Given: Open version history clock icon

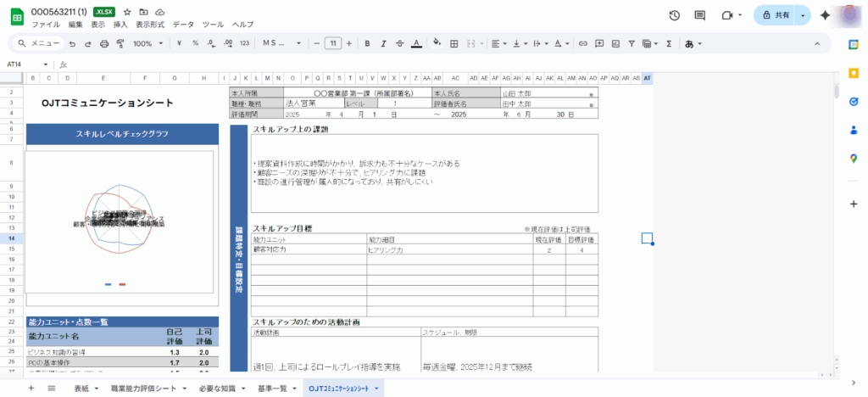Looking at the screenshot, I should pos(674,15).
